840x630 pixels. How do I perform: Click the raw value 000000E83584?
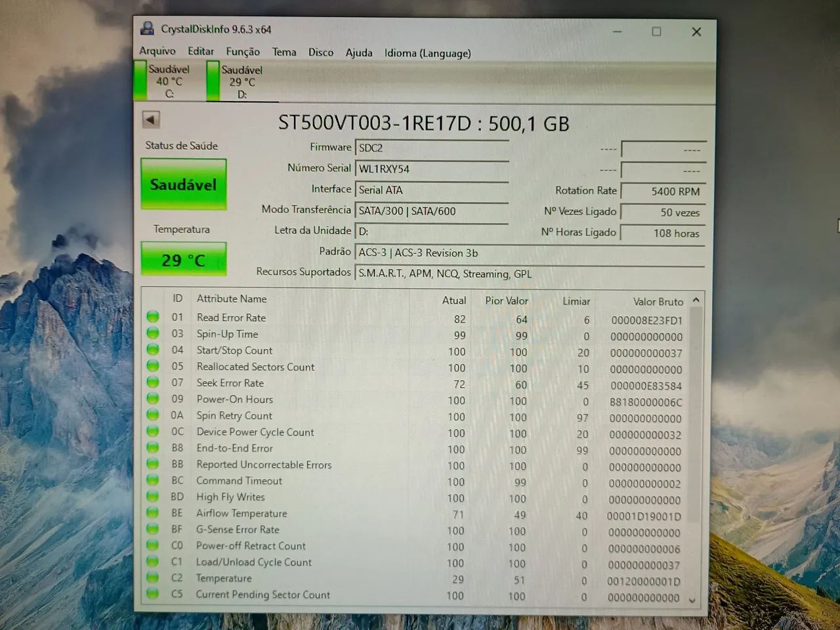[x=646, y=386]
